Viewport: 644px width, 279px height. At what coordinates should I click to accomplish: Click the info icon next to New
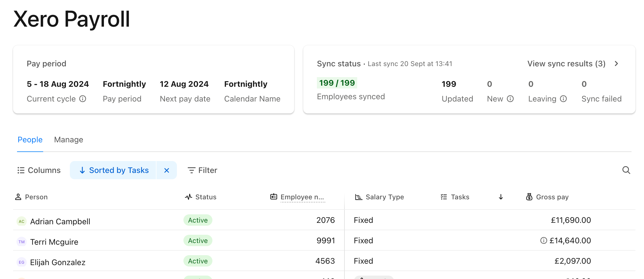click(x=510, y=99)
